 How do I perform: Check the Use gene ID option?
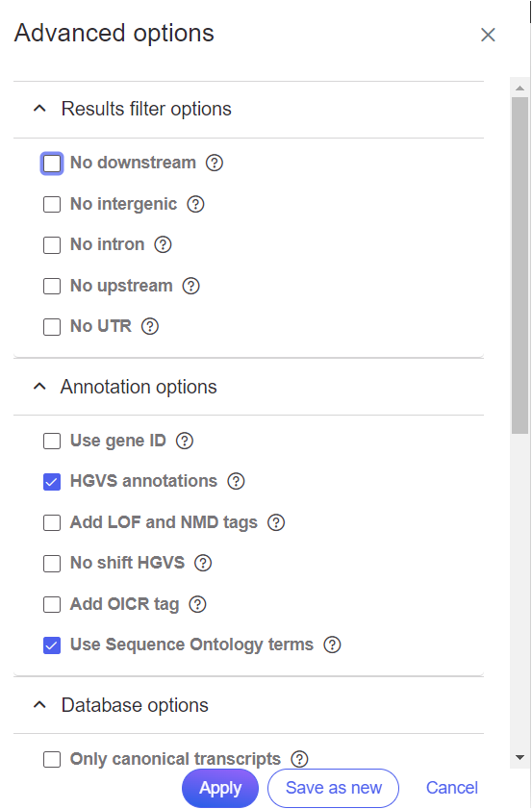point(52,442)
